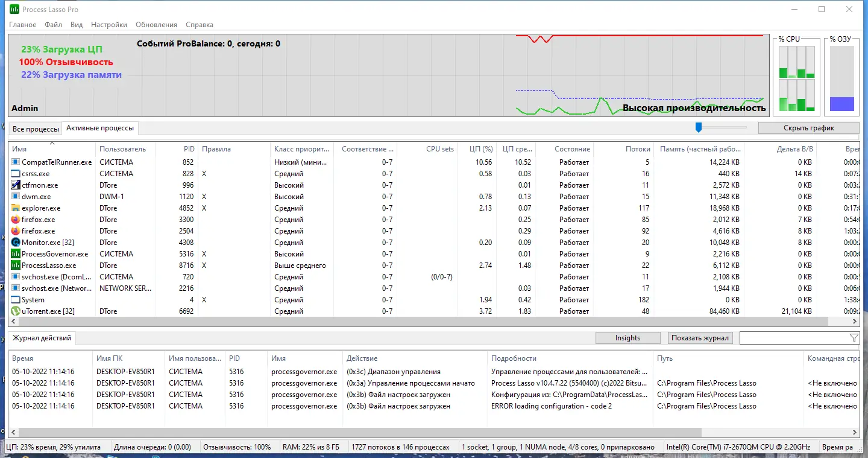Sort processes by the Имя column header
The width and height of the screenshot is (868, 458).
52,149
